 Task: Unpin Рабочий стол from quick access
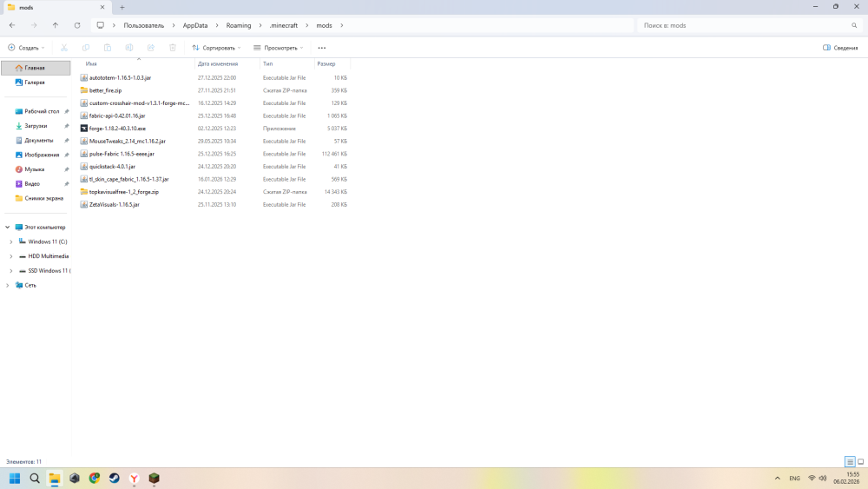pyautogui.click(x=67, y=111)
